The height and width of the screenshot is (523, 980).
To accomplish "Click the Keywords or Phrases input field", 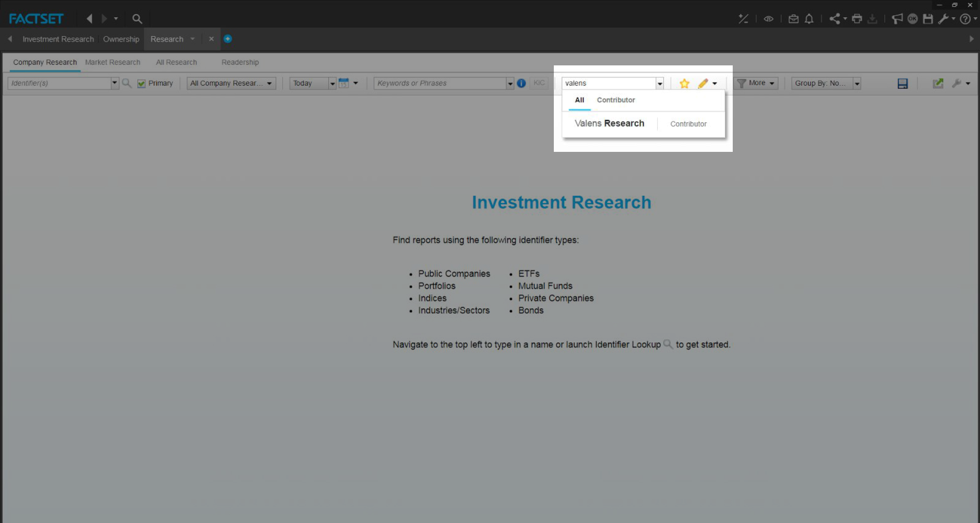I will 440,83.
